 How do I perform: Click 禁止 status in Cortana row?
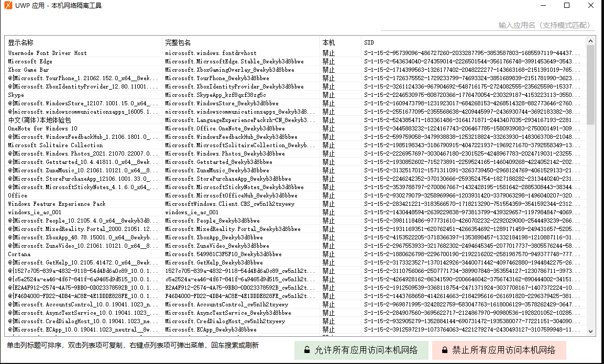pos(328,254)
